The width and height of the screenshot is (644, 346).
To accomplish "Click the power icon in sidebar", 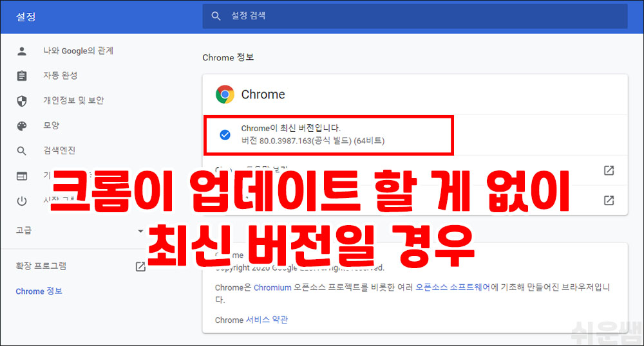I will tap(22, 201).
